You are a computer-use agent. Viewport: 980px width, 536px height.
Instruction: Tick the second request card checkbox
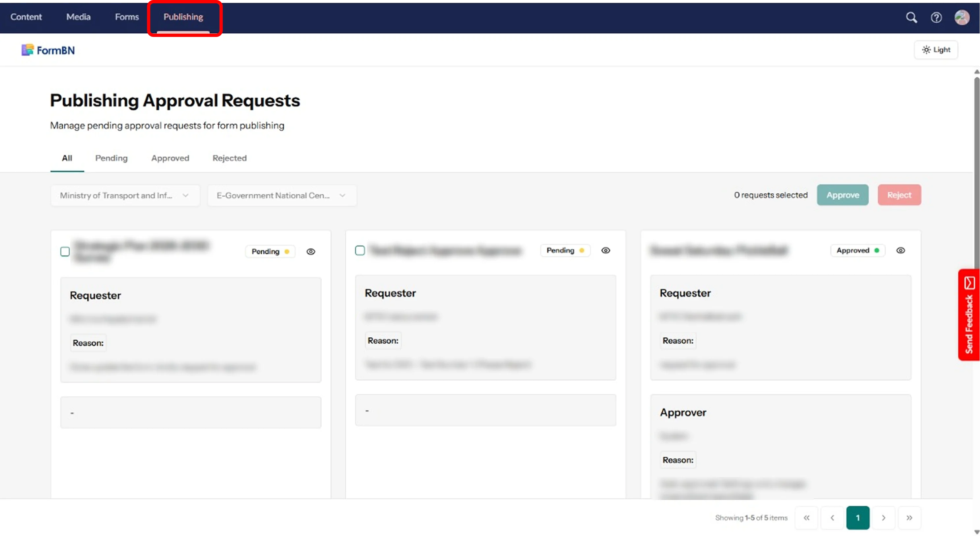[360, 251]
